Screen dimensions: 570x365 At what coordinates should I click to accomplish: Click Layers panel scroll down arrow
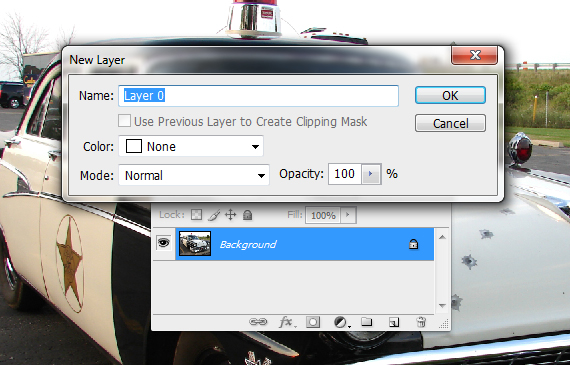[x=442, y=306]
